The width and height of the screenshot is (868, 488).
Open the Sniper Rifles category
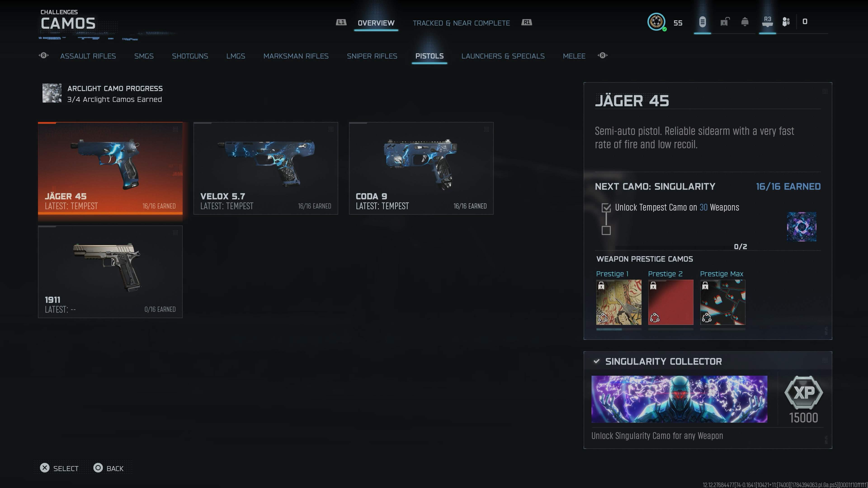click(x=372, y=56)
